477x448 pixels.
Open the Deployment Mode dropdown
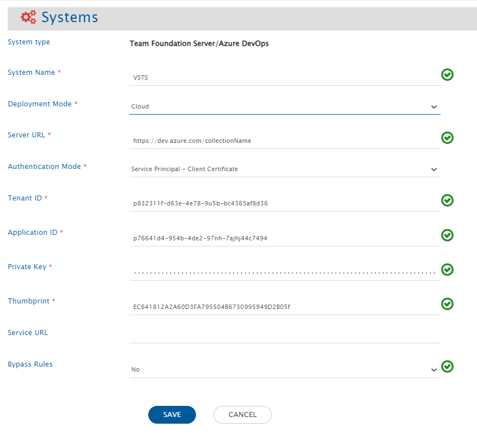tap(284, 106)
